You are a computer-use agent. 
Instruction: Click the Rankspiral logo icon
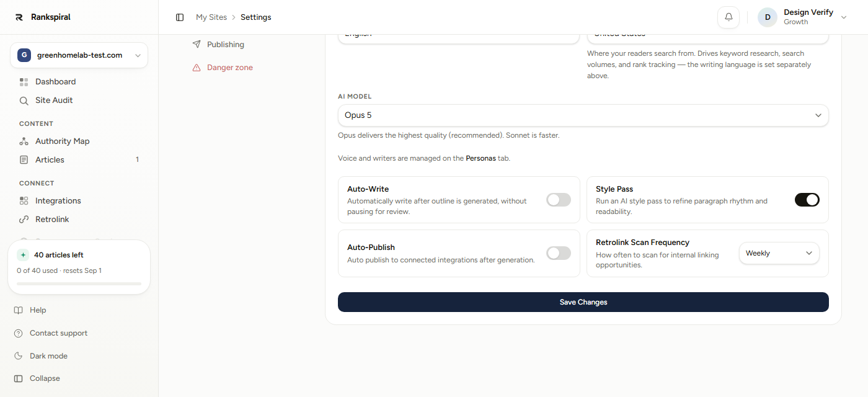coord(19,17)
